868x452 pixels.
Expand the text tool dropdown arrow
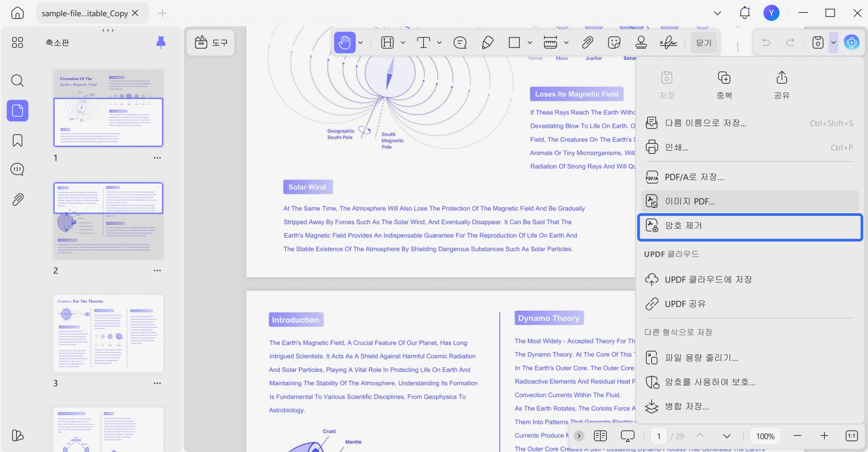[439, 43]
